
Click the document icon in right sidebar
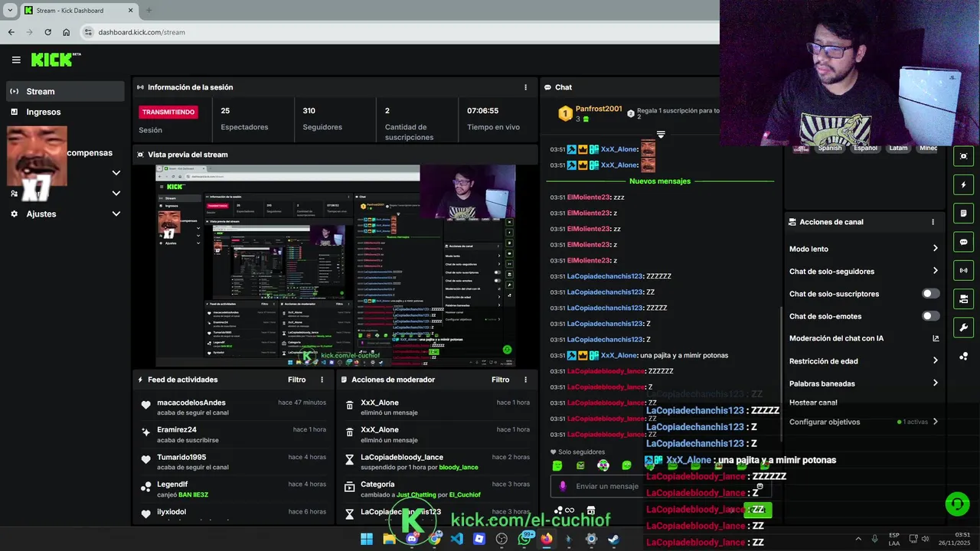tap(963, 213)
